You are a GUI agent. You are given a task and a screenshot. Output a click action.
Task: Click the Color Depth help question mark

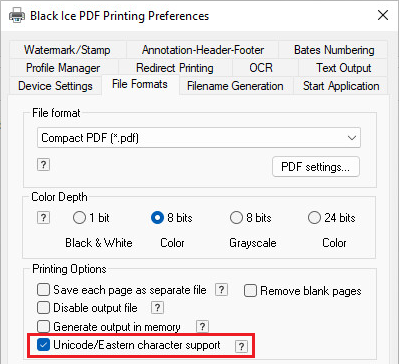click(x=43, y=218)
